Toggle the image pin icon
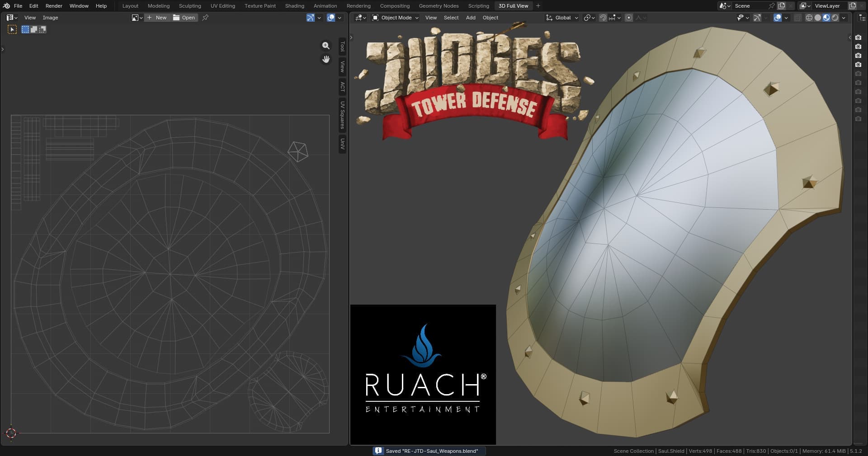This screenshot has height=456, width=868. (205, 18)
